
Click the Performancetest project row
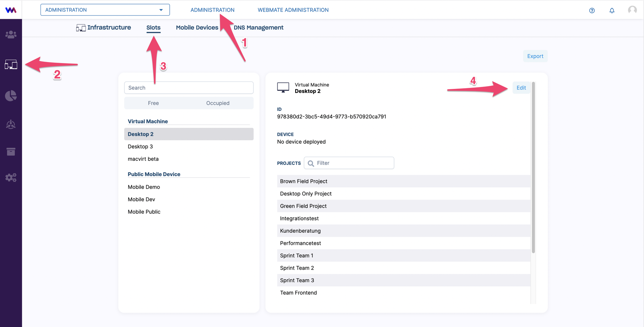pos(404,243)
